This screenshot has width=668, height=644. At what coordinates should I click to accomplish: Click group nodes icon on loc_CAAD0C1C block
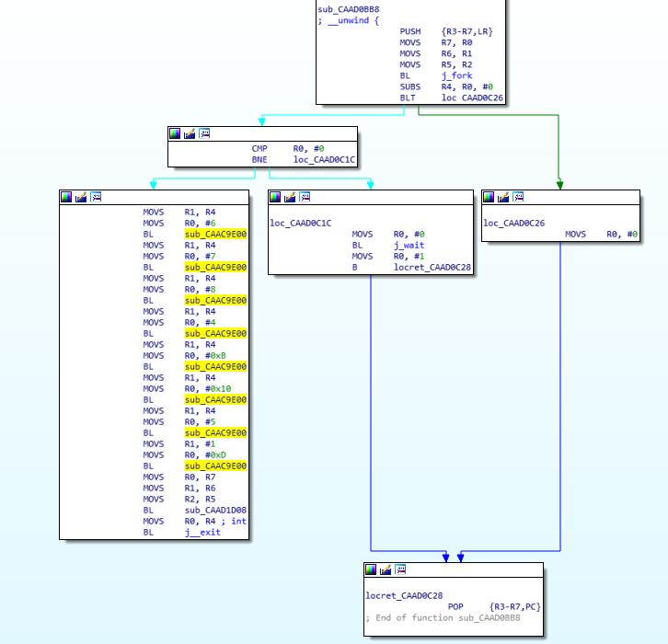[x=305, y=197]
